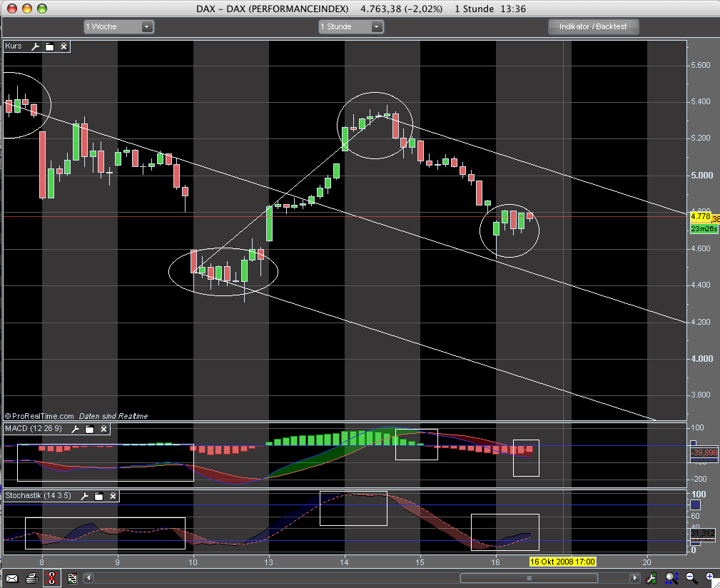720x588 pixels.
Task: Minimize window with yellow button
Action: (27, 9)
